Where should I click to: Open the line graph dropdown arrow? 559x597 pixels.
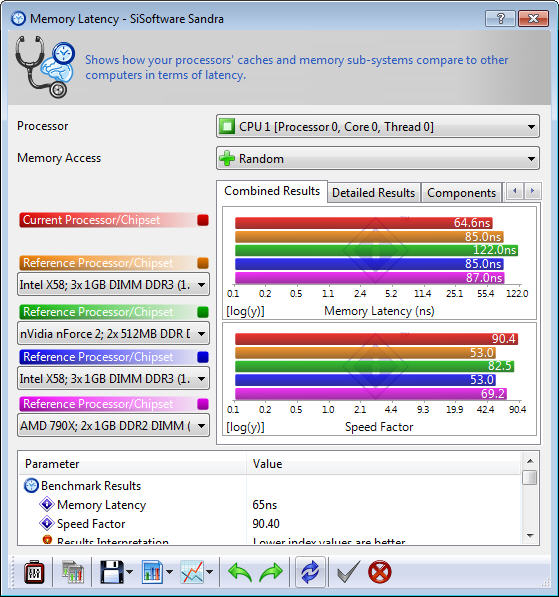coord(209,571)
